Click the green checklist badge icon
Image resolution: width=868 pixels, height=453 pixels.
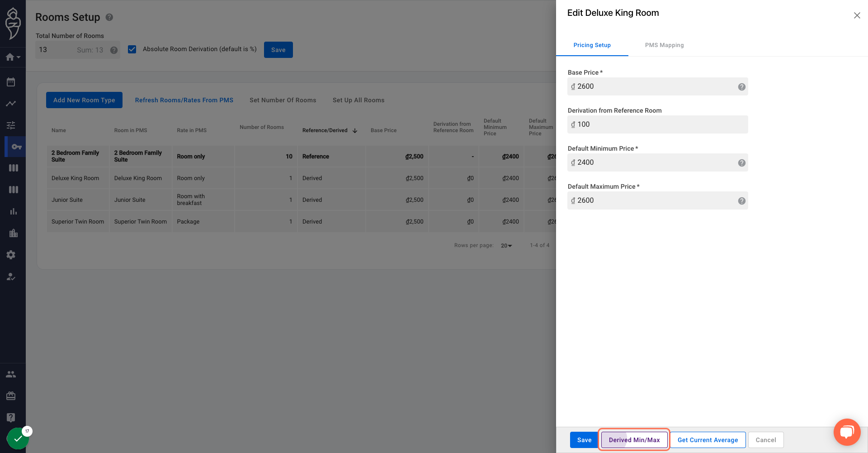(x=18, y=439)
